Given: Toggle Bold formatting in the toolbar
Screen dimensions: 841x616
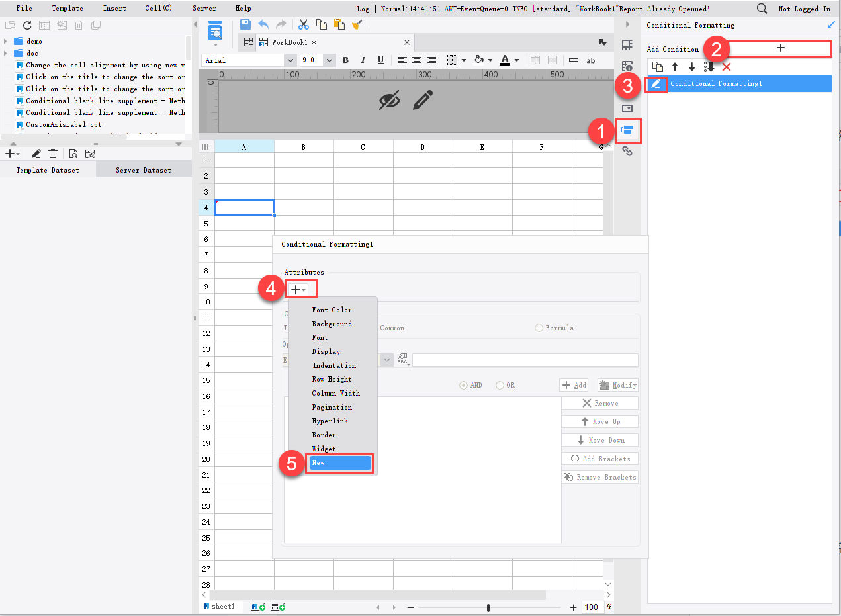Looking at the screenshot, I should (345, 60).
